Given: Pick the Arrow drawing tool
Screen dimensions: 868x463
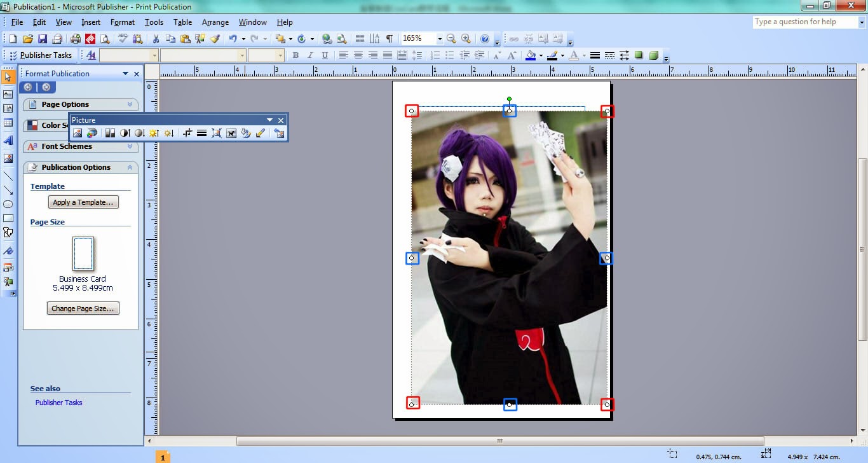Looking at the screenshot, I should tap(8, 190).
